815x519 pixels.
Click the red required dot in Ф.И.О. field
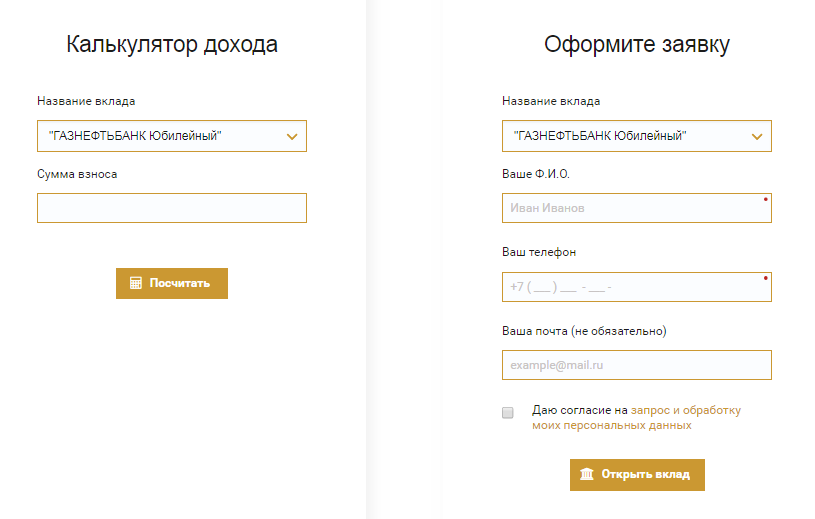766,199
